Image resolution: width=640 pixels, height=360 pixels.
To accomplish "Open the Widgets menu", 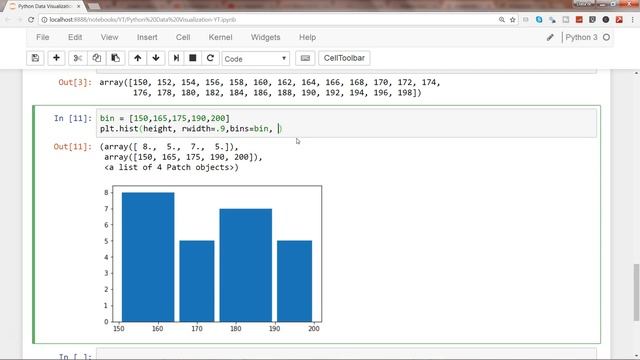I will point(265,37).
